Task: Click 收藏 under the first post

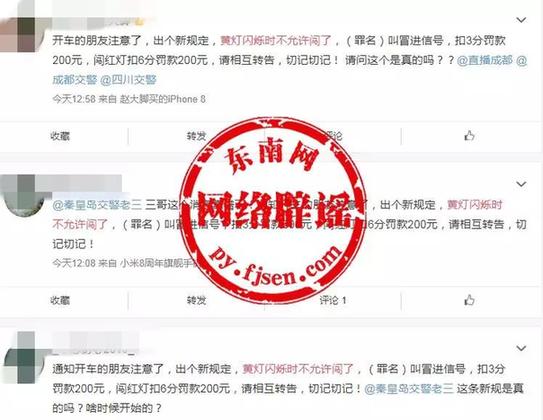Action: [x=60, y=136]
